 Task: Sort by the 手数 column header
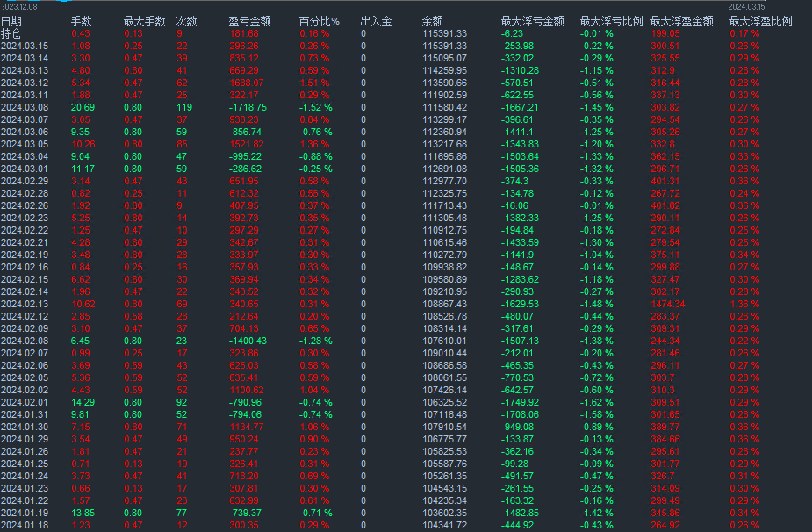tap(79, 19)
